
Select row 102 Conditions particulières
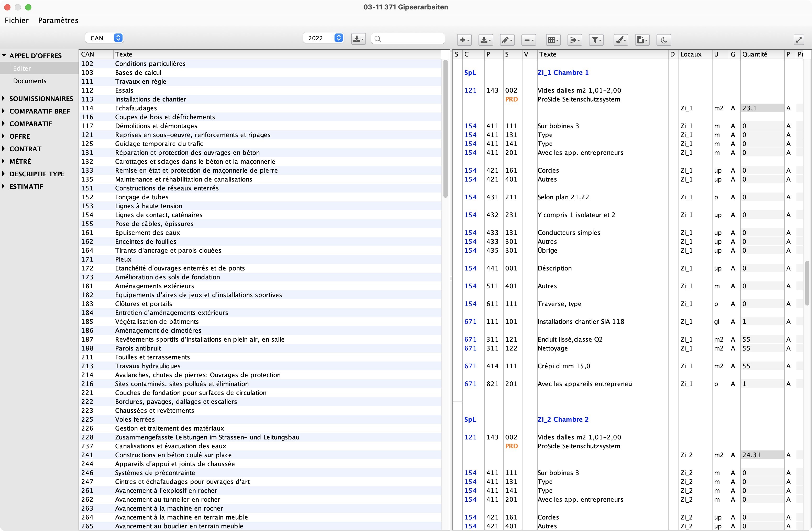pos(260,63)
